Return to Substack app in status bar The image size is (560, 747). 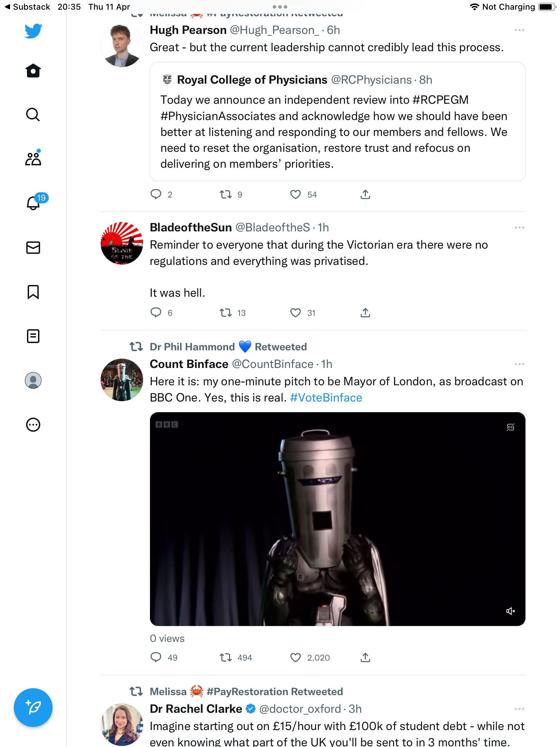(27, 7)
